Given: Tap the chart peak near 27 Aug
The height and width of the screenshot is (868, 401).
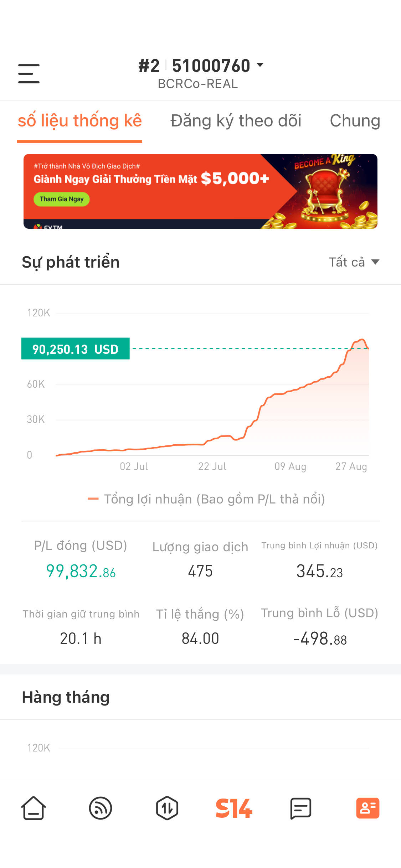Looking at the screenshot, I should click(x=362, y=340).
